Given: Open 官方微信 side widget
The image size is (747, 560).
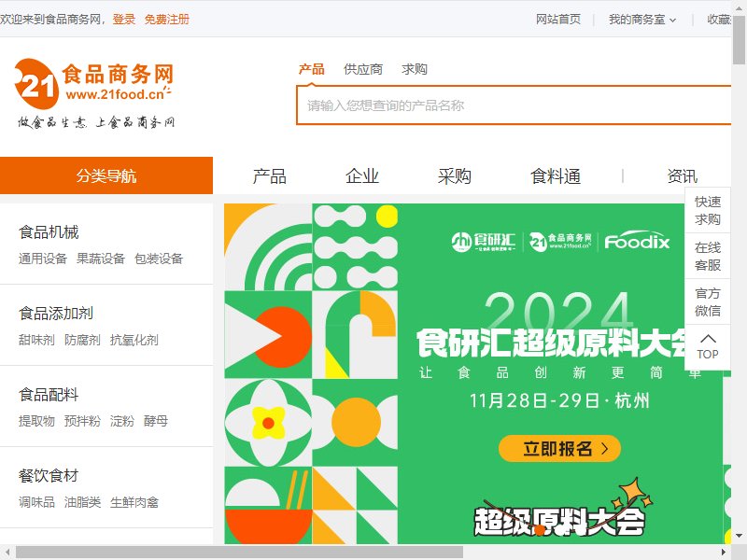Looking at the screenshot, I should 708,301.
